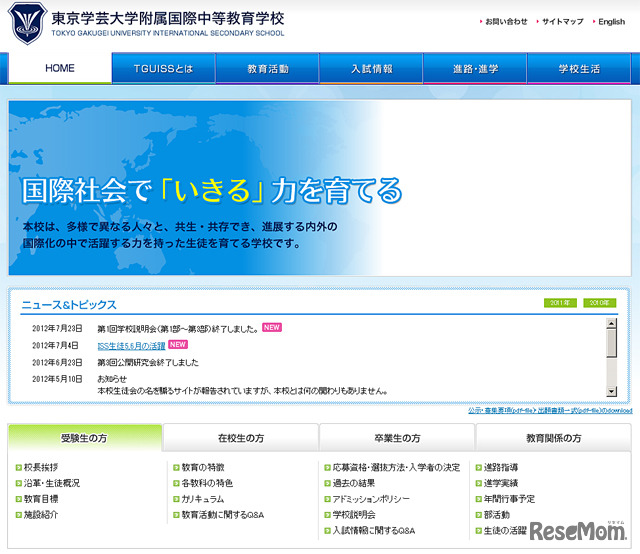Click green arrow icon beside 校長挨拶
640x554 pixels.
(18, 468)
